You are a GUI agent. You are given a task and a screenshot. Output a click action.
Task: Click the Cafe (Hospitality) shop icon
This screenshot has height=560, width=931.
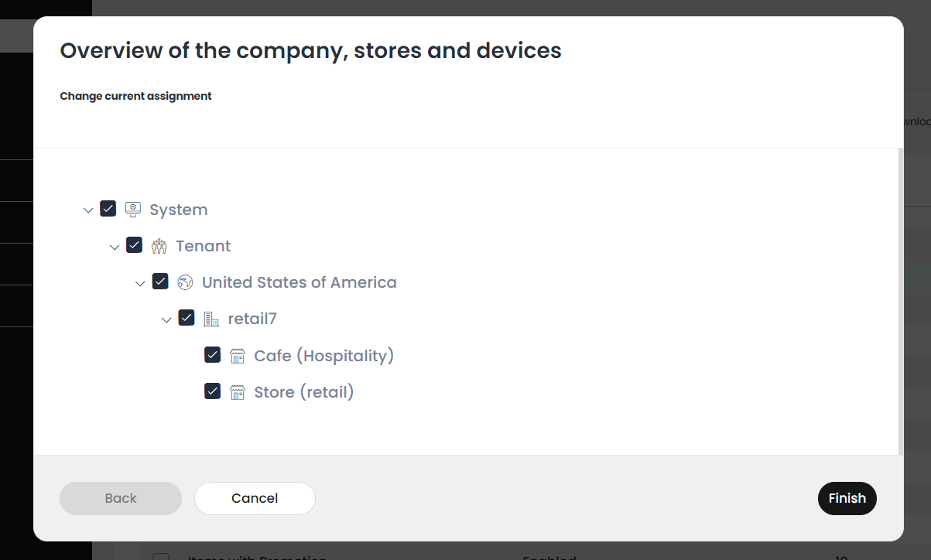pyautogui.click(x=238, y=356)
